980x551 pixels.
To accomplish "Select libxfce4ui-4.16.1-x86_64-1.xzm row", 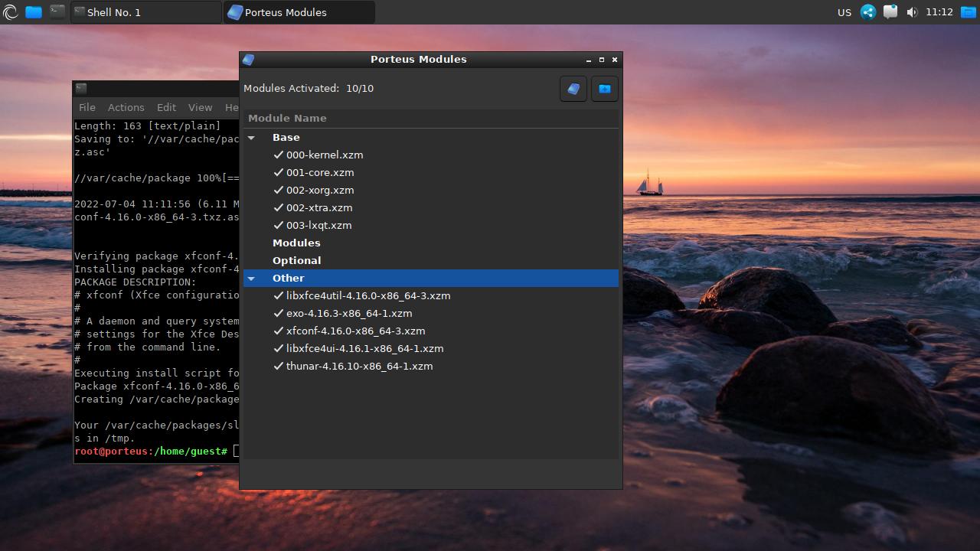I will click(431, 348).
